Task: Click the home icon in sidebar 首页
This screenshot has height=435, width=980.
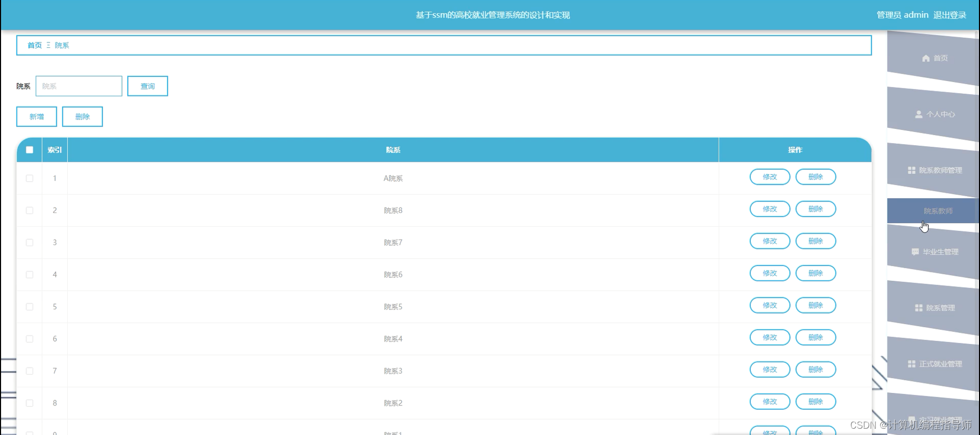Action: (x=926, y=58)
